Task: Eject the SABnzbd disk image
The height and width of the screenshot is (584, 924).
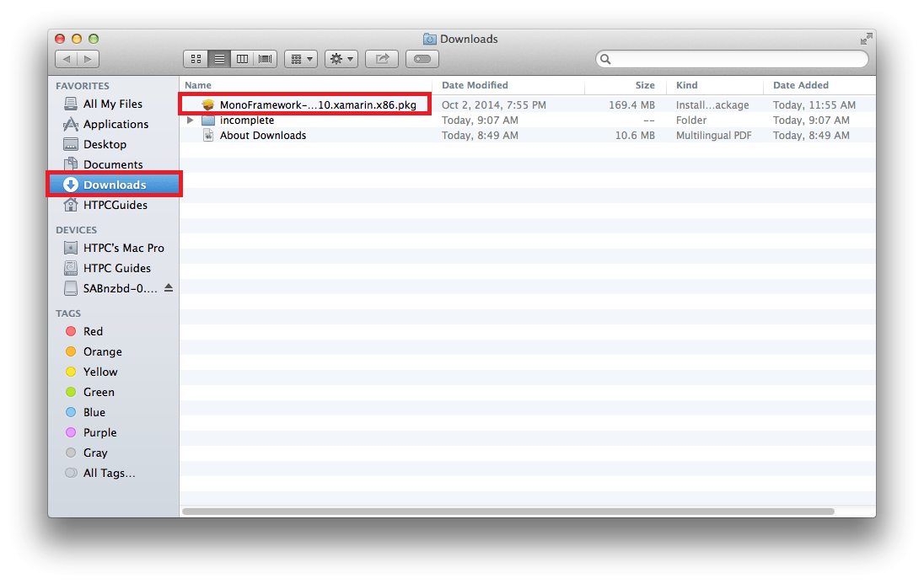Action: [169, 288]
